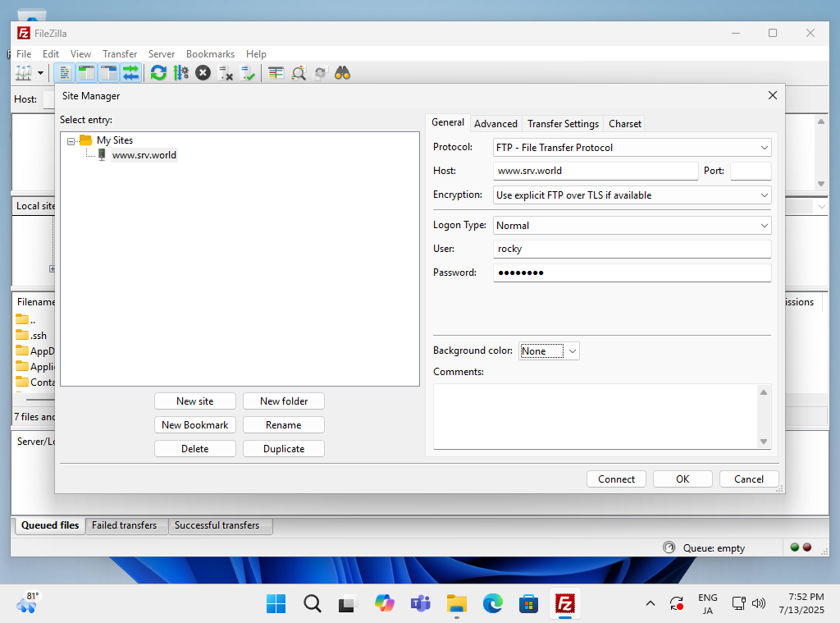Click the Cancel current operation icon
The width and height of the screenshot is (840, 623).
(203, 73)
